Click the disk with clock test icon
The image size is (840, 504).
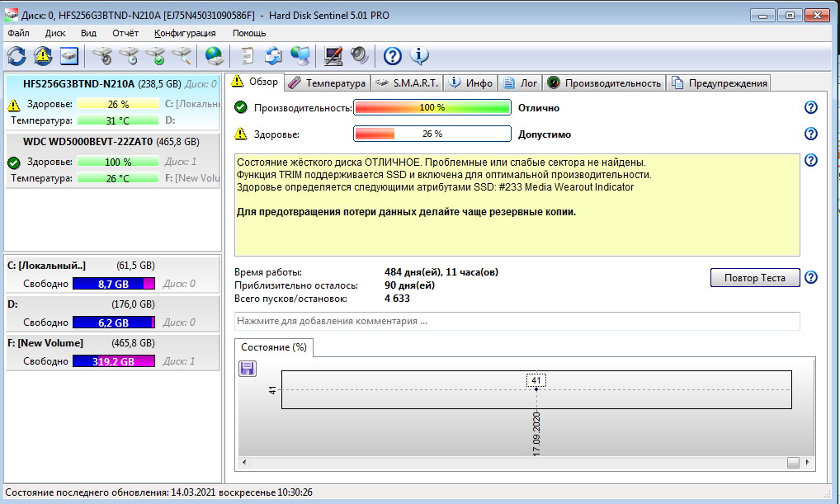tap(129, 56)
